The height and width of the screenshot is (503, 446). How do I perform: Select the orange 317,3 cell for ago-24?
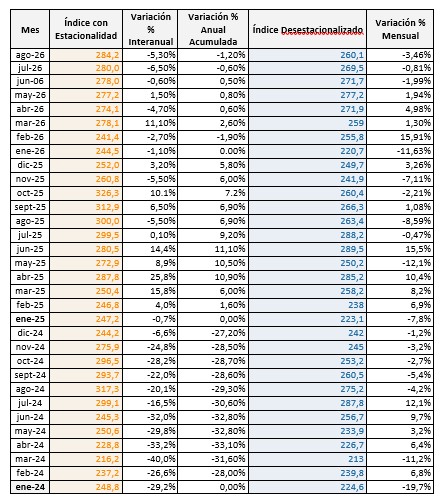click(x=86, y=389)
